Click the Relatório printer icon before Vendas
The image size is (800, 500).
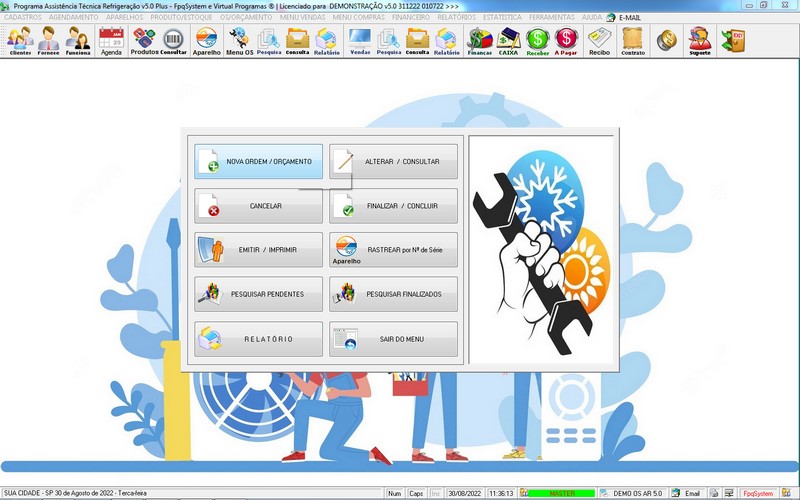click(x=327, y=41)
